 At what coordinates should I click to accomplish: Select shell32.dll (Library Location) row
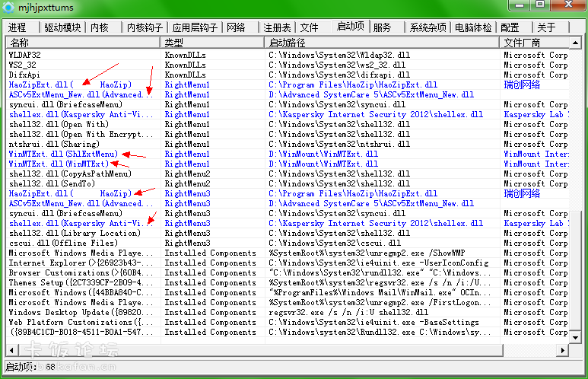tap(288, 233)
